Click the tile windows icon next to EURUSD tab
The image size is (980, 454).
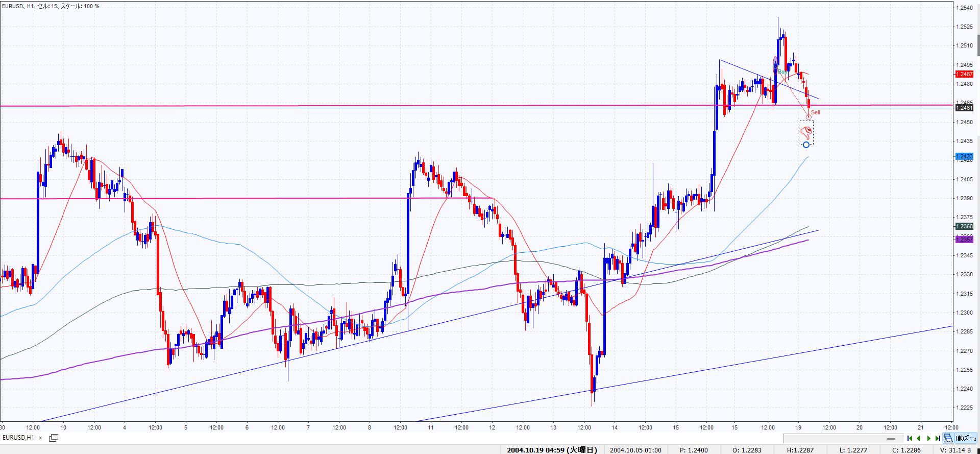(x=53, y=438)
